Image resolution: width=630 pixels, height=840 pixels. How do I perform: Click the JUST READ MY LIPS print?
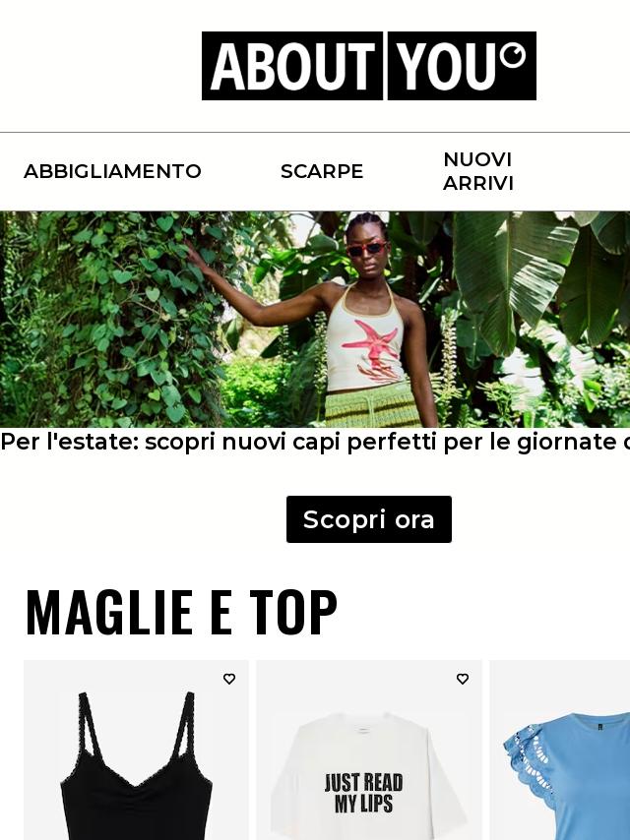click(x=363, y=793)
